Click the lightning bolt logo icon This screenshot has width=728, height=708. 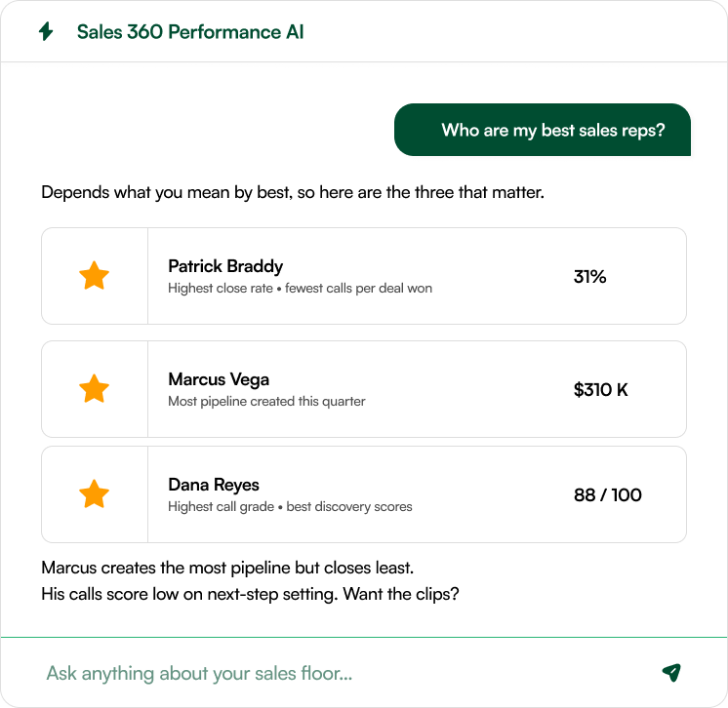[x=46, y=31]
